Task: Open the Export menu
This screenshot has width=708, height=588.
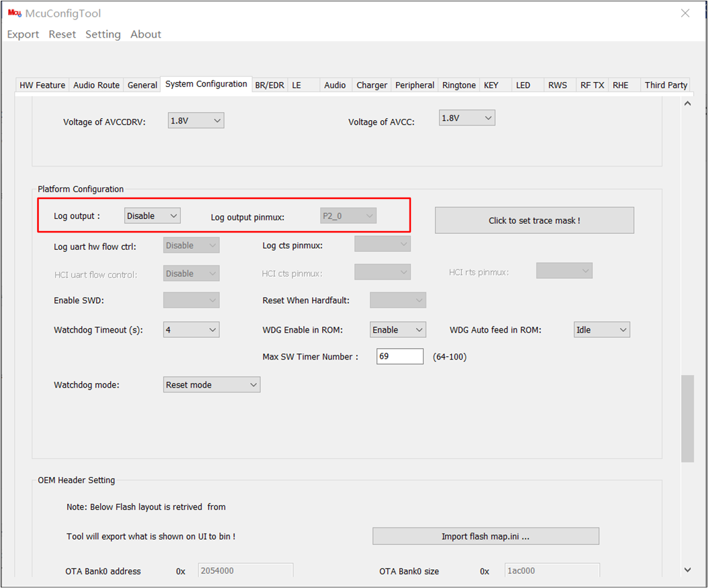Action: [22, 34]
